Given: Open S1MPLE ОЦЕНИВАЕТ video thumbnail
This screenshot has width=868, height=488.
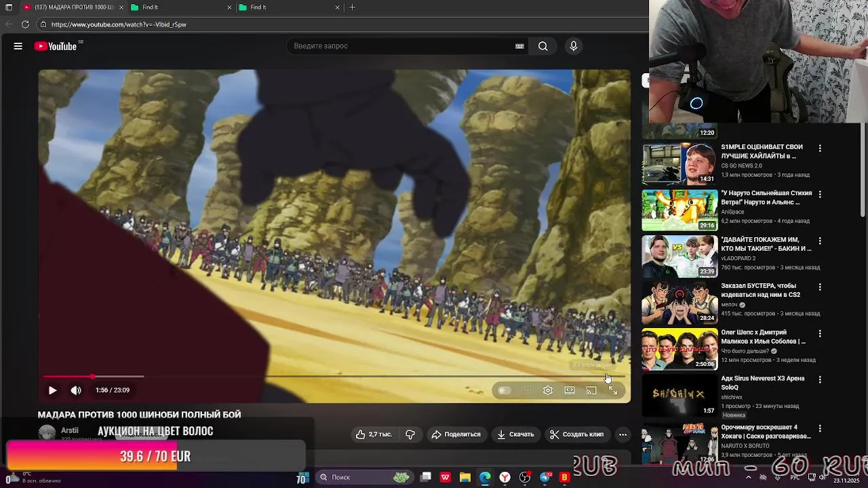Looking at the screenshot, I should (x=679, y=163).
